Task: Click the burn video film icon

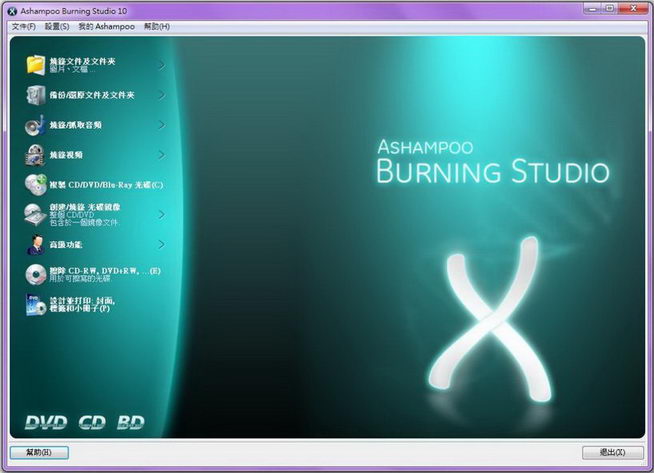Action: 36,155
